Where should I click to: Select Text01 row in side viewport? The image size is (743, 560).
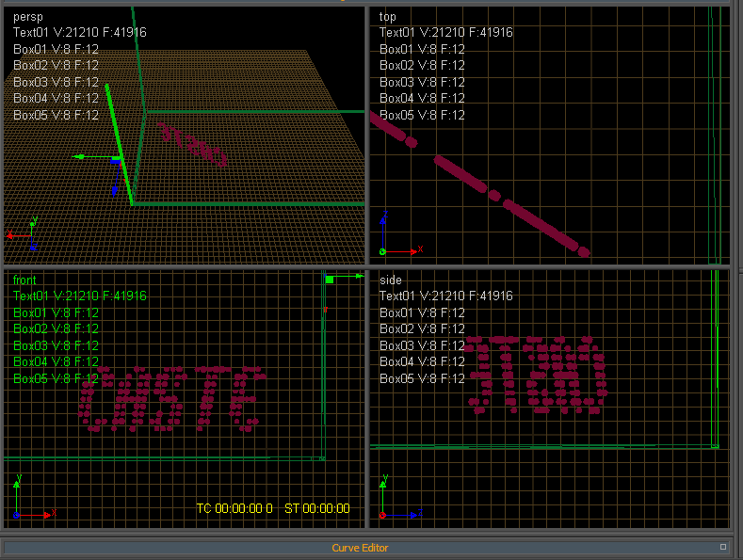(446, 296)
